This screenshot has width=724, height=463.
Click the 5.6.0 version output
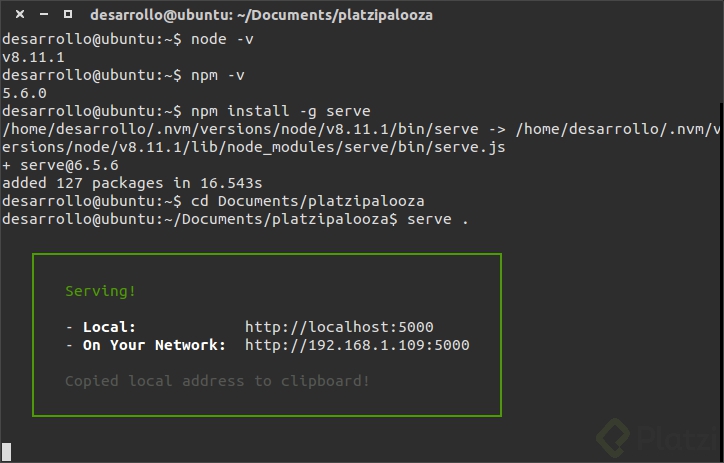(x=25, y=93)
